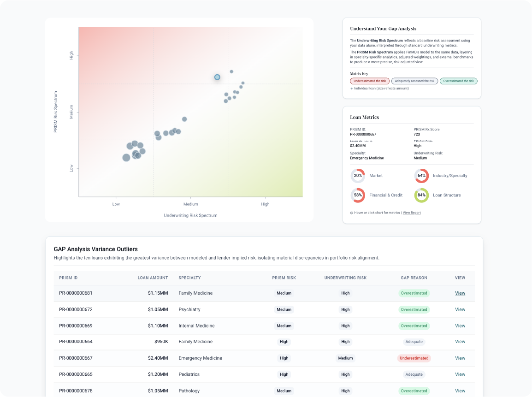Open the View Report link
Image resolution: width=532 pixels, height=397 pixels.
[412, 213]
